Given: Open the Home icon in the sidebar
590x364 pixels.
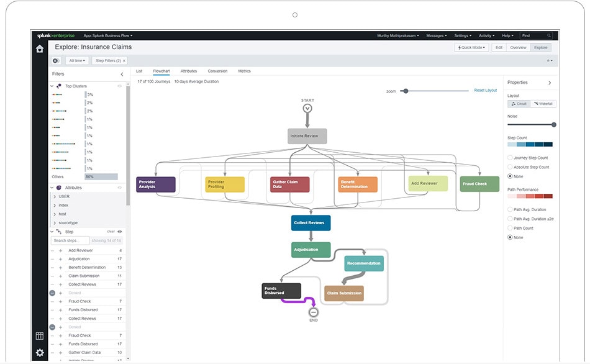Looking at the screenshot, I should coord(40,49).
